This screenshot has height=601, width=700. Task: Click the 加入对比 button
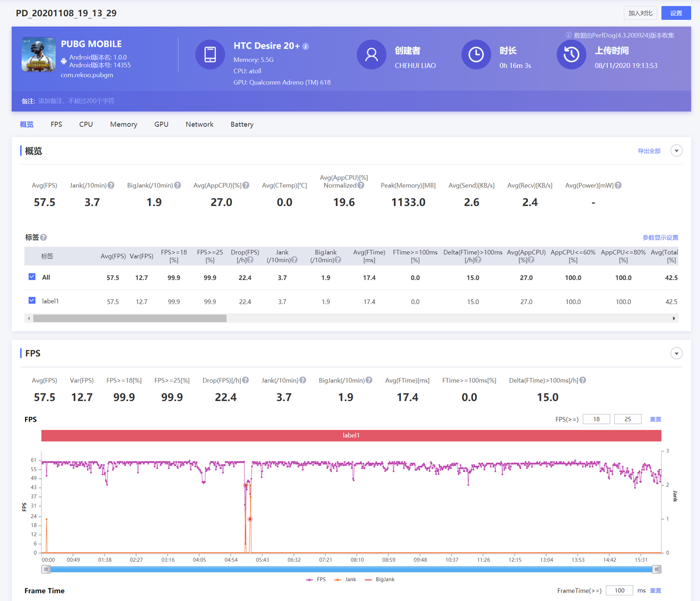pyautogui.click(x=640, y=13)
